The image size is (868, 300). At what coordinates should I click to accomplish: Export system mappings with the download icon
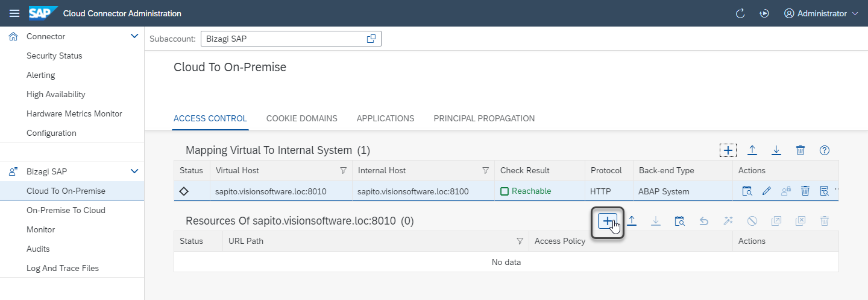click(x=776, y=150)
